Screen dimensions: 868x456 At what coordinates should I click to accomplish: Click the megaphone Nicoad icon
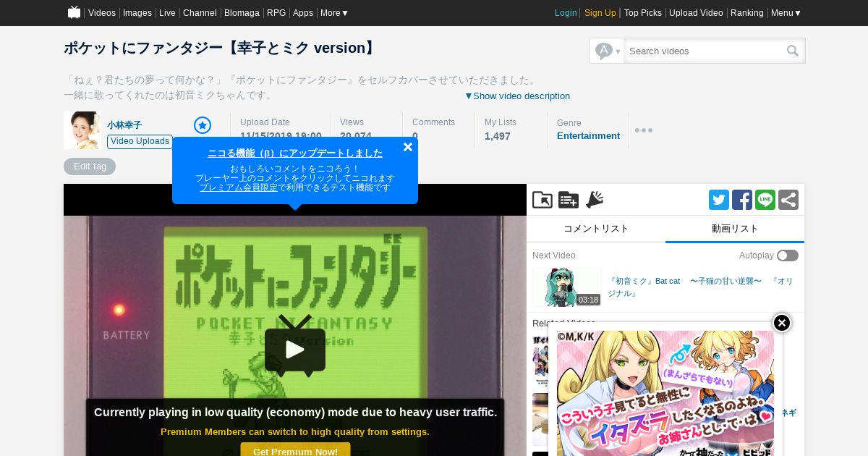(595, 200)
